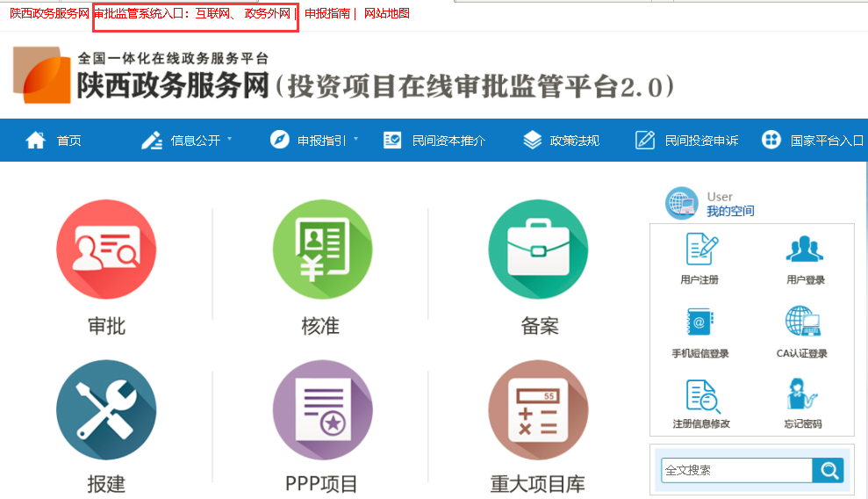Click the 忘记密码 assistant icon
The image size is (868, 499).
click(x=801, y=394)
